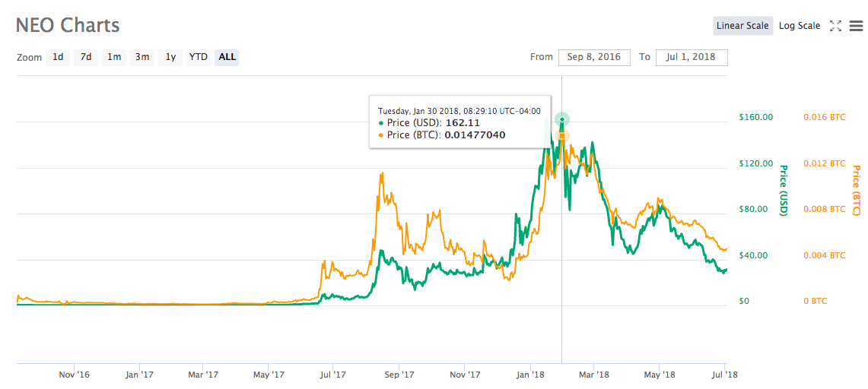This screenshot has height=389, width=868.
Task: Click the 0 BTC axis label
Action: pyautogui.click(x=815, y=301)
